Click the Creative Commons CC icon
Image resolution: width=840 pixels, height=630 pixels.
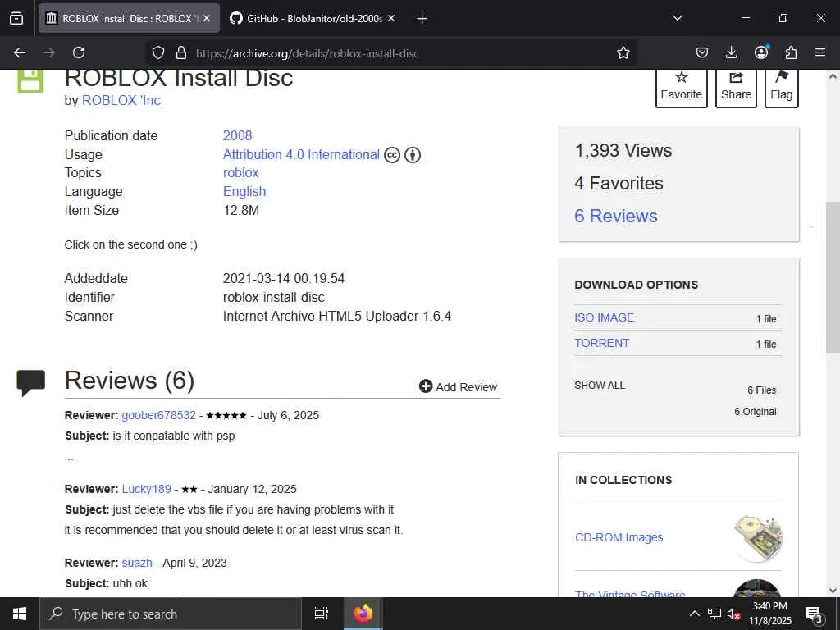point(392,155)
